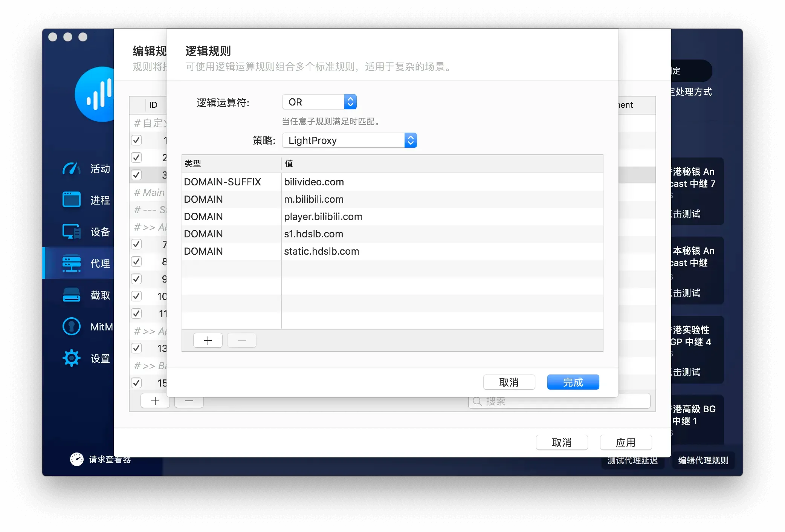The height and width of the screenshot is (532, 785).
Task: Disable the checkbox for rule 13
Action: tap(136, 348)
